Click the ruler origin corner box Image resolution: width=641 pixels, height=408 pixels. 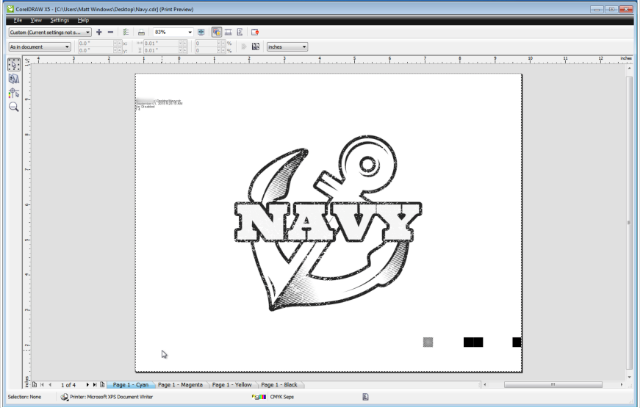[x=27, y=61]
